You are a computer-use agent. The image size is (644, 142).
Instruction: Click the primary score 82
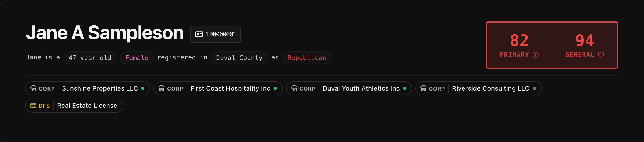519,41
